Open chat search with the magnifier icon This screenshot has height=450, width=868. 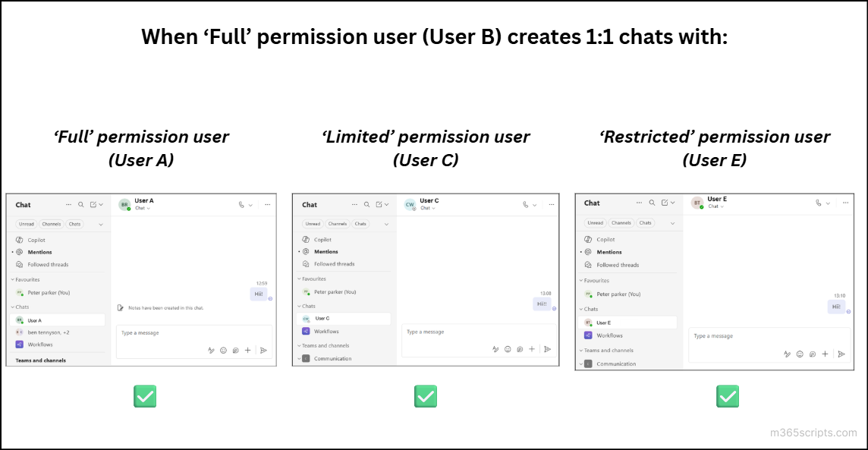(80, 205)
